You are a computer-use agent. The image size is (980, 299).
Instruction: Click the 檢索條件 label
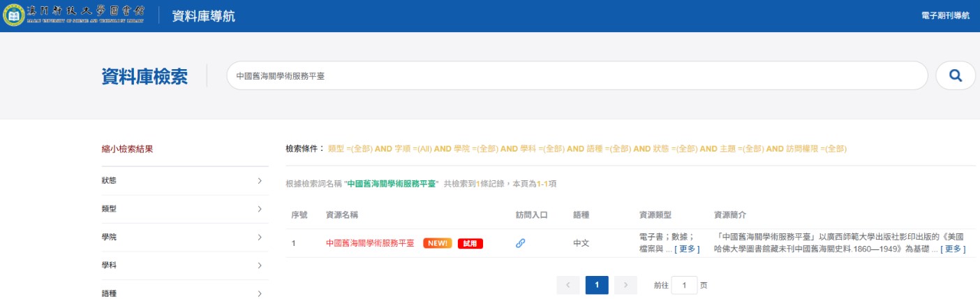click(305, 149)
